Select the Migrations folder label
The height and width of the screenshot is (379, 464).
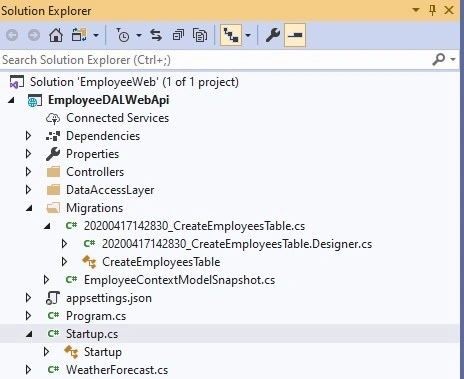pos(95,208)
